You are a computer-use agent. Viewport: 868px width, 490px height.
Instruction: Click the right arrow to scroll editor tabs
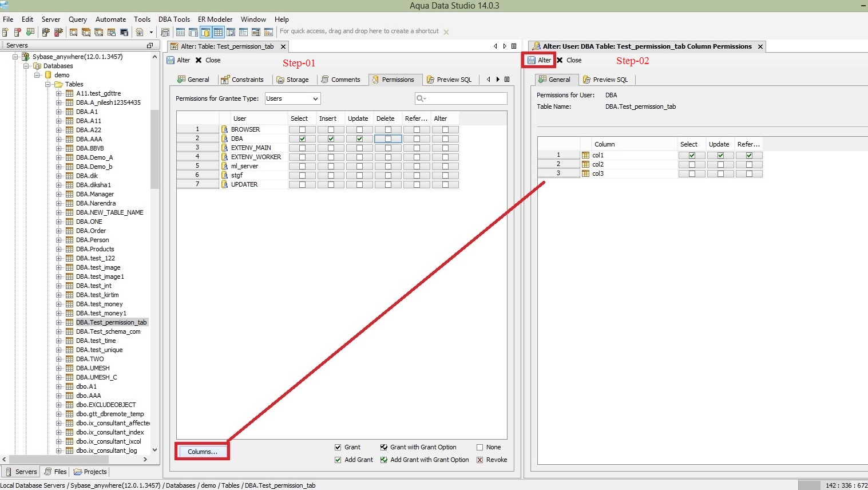click(505, 46)
